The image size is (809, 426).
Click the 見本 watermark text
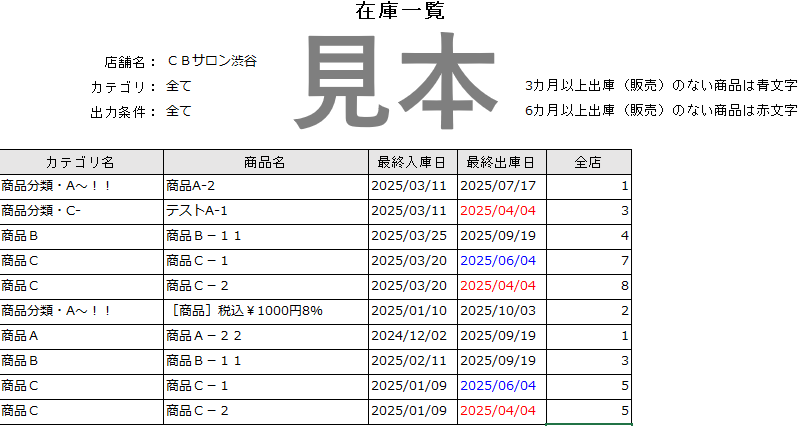pyautogui.click(x=400, y=82)
